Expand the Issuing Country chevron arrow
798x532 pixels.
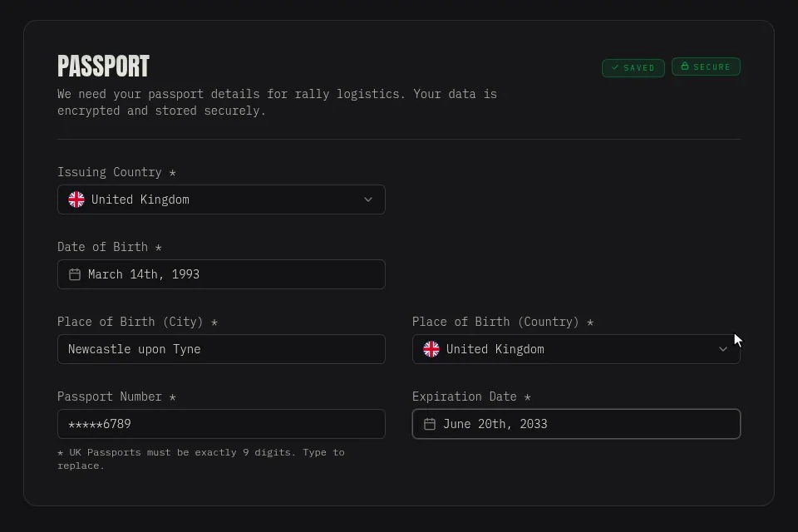(x=368, y=199)
